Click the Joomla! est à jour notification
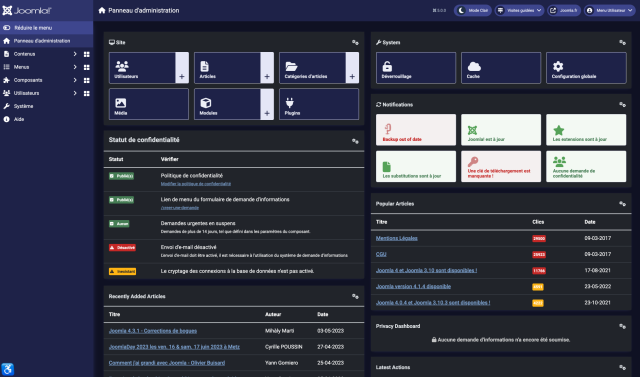Image resolution: width=640 pixels, height=377 pixels. (x=501, y=130)
